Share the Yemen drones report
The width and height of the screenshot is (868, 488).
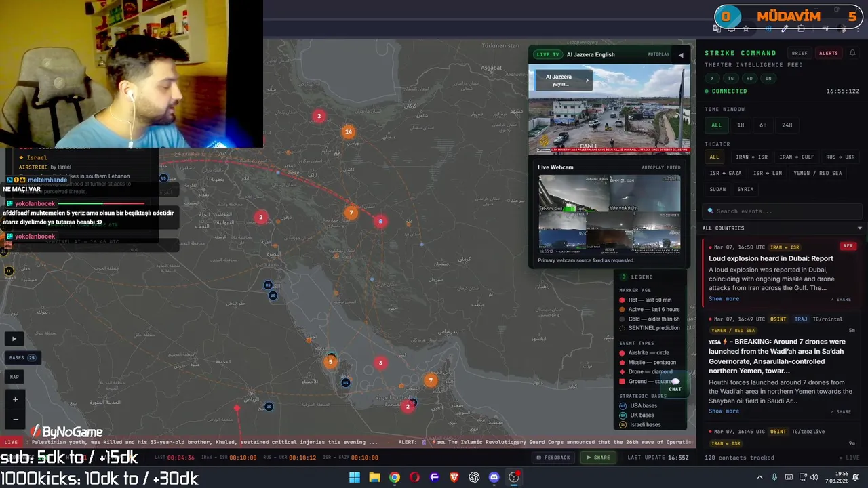tap(840, 412)
